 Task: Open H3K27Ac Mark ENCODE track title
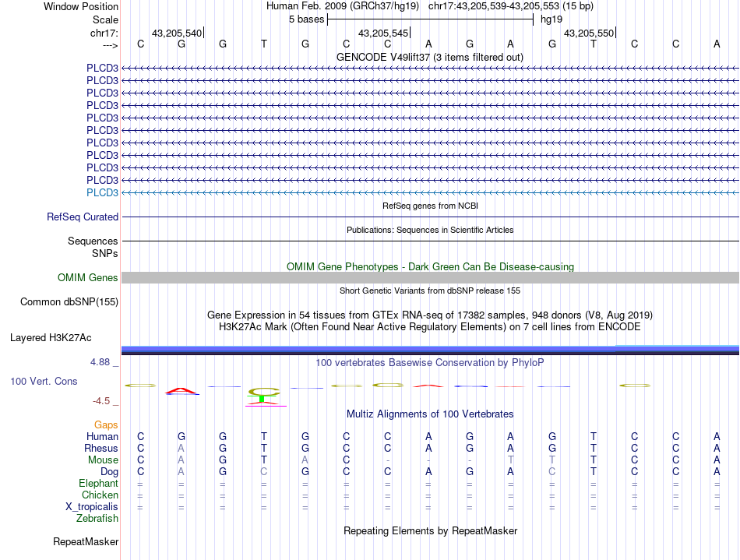(x=430, y=327)
